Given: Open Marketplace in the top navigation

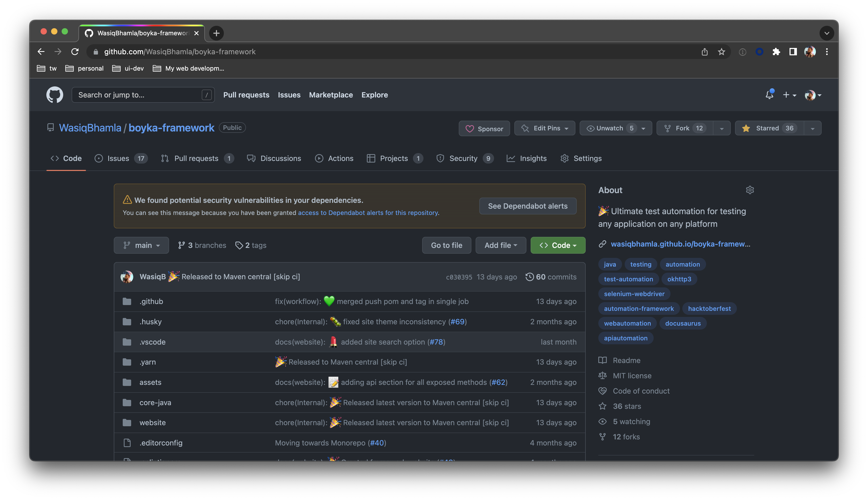Looking at the screenshot, I should click(x=331, y=95).
